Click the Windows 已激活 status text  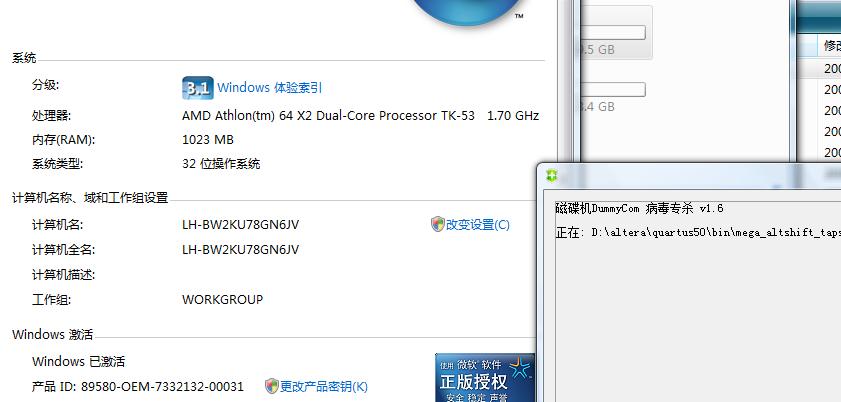pos(78,362)
